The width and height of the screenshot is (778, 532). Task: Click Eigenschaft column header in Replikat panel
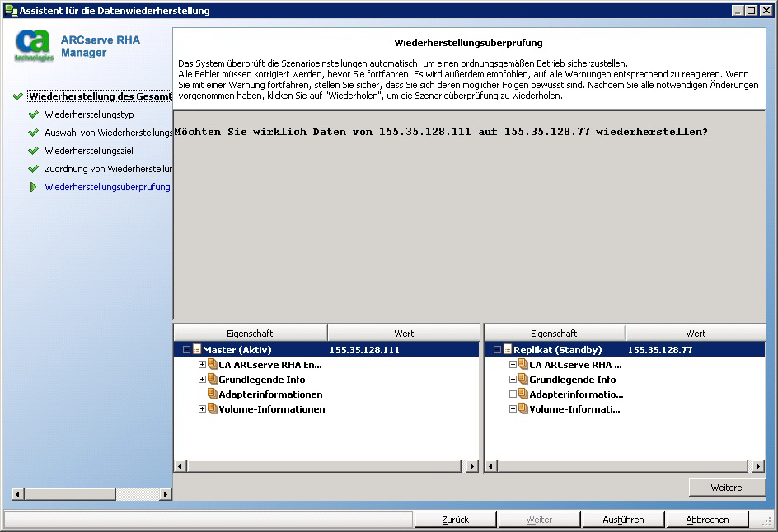[554, 334]
